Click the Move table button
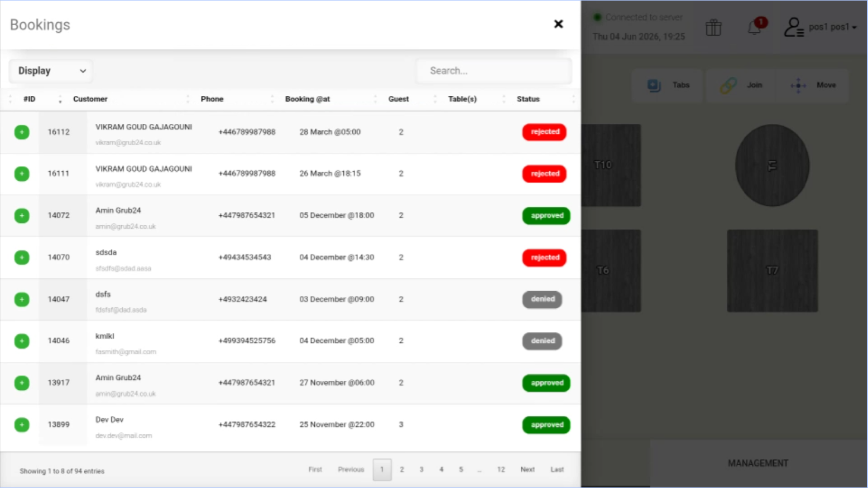Viewport: 868px width, 488px height. coord(814,85)
